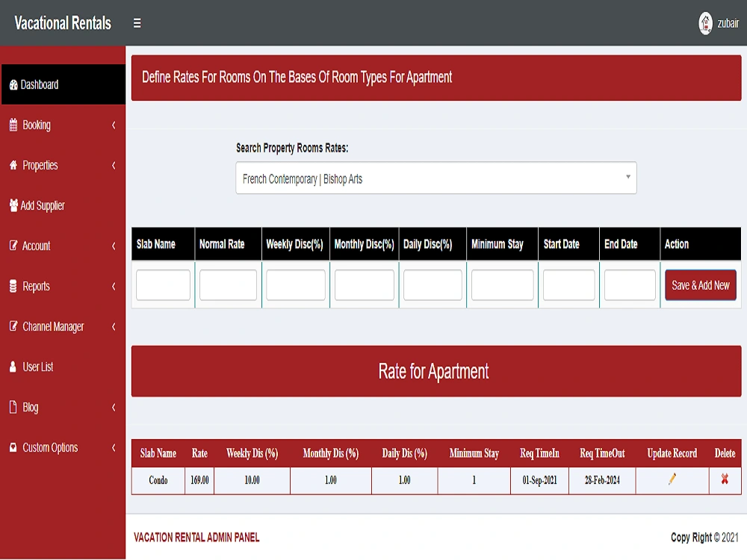Viewport: 747px width, 560px height.
Task: Expand the Blog submenu chevron
Action: click(x=114, y=407)
